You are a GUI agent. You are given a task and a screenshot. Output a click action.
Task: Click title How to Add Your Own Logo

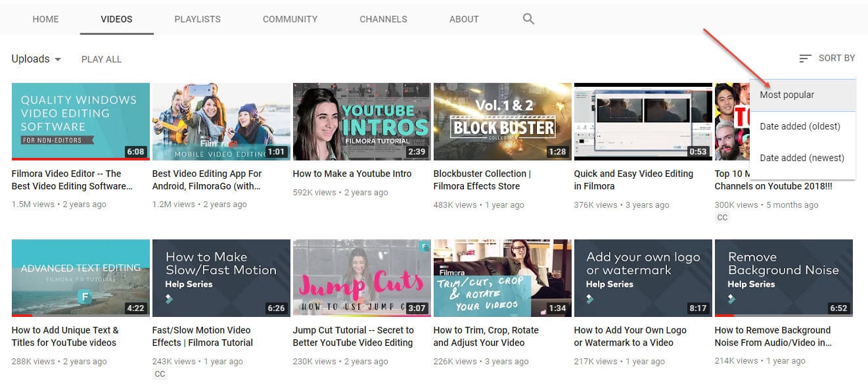630,337
